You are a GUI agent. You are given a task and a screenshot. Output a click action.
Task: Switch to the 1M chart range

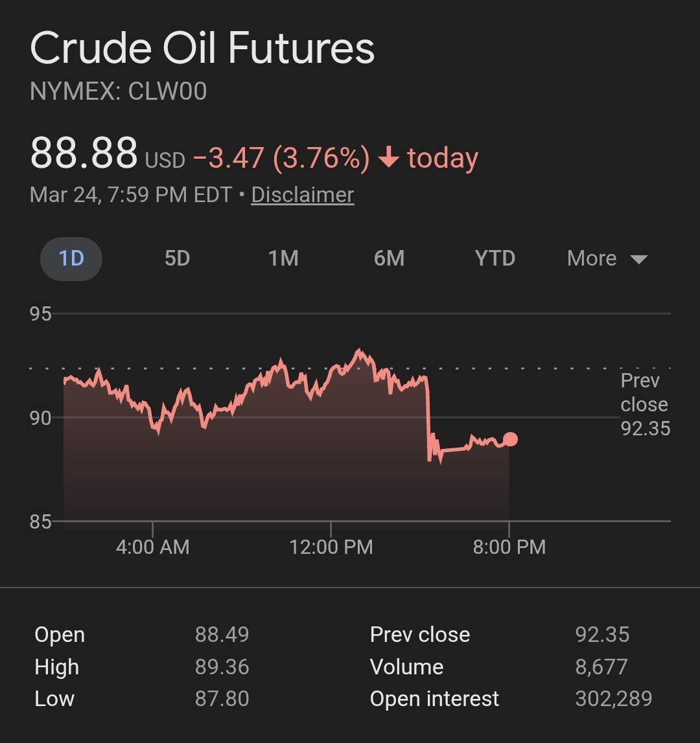(283, 258)
